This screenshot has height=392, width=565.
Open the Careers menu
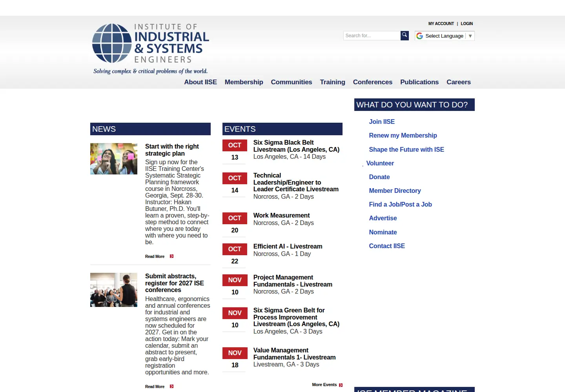[458, 82]
